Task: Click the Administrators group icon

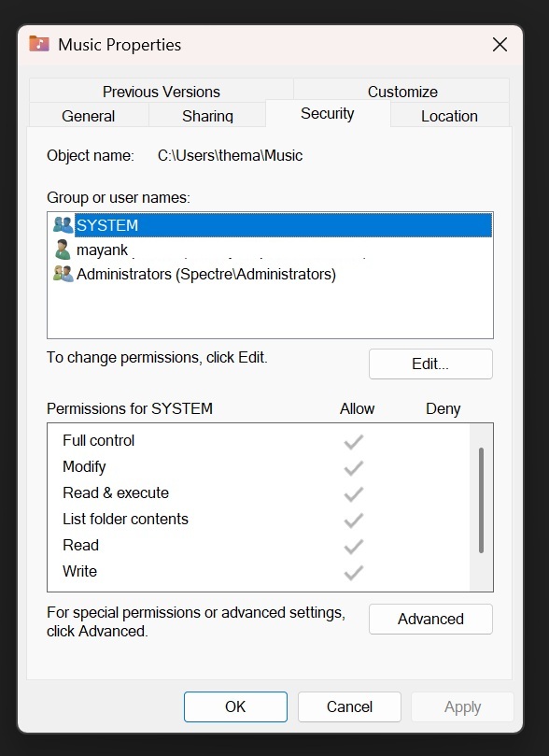Action: tap(58, 274)
